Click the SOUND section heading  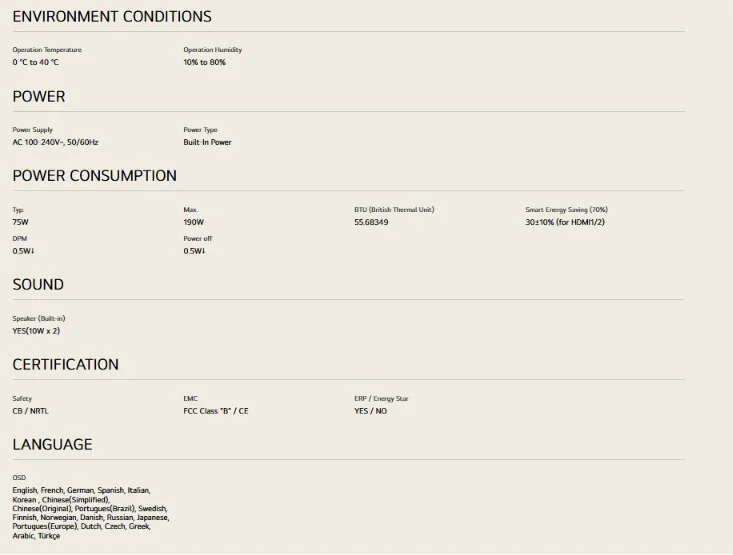pos(38,285)
